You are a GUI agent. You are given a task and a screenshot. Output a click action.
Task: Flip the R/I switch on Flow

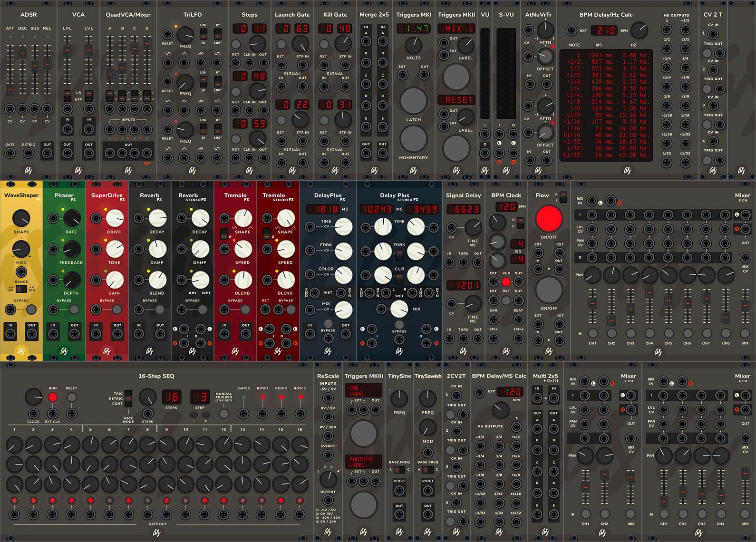pyautogui.click(x=563, y=197)
